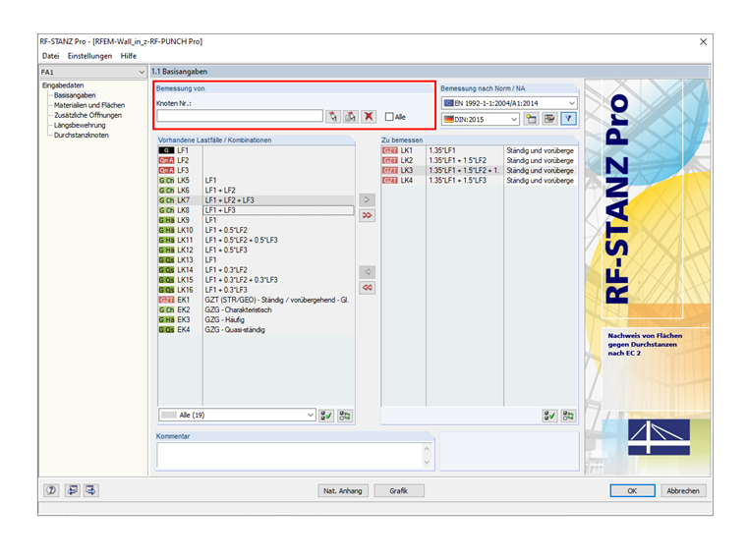Select LK1 in Zu bemessen list
The width and height of the screenshot is (747, 560).
pyautogui.click(x=480, y=150)
